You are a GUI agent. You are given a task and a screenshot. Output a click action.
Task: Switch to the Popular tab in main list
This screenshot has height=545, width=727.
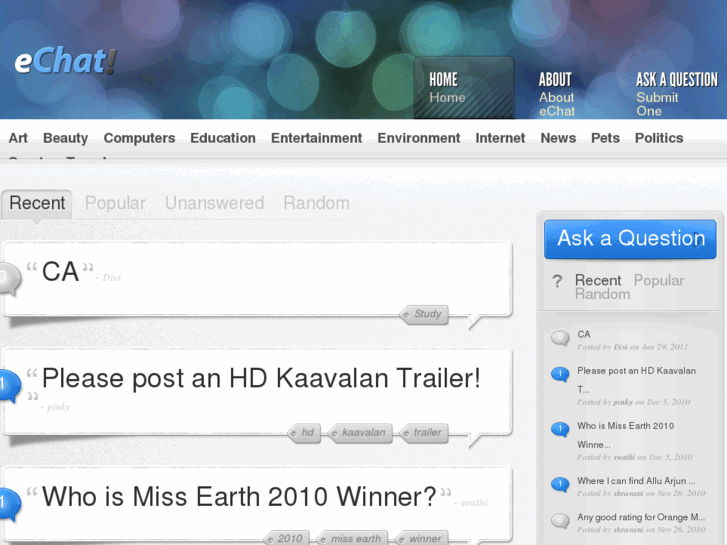click(x=115, y=203)
